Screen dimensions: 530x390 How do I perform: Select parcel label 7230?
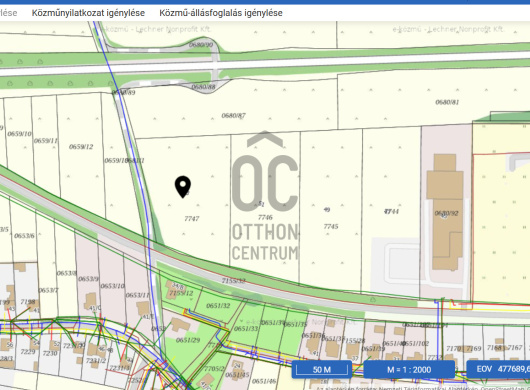50,353
